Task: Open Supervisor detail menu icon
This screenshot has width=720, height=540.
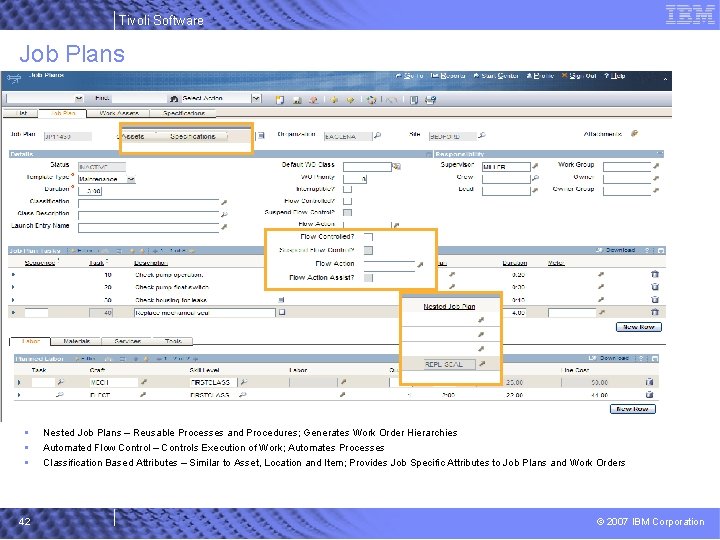Action: point(535,166)
